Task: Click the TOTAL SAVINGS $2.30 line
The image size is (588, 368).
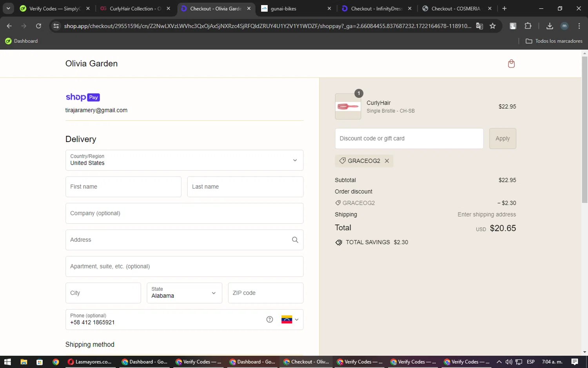Action: point(372,242)
